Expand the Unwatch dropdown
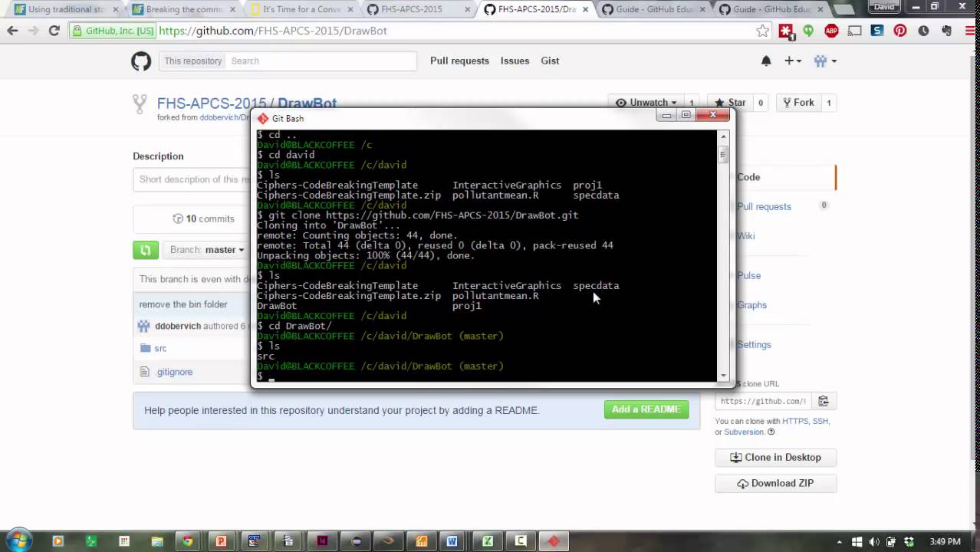Screen dimensions: 980x552 [x=646, y=103]
